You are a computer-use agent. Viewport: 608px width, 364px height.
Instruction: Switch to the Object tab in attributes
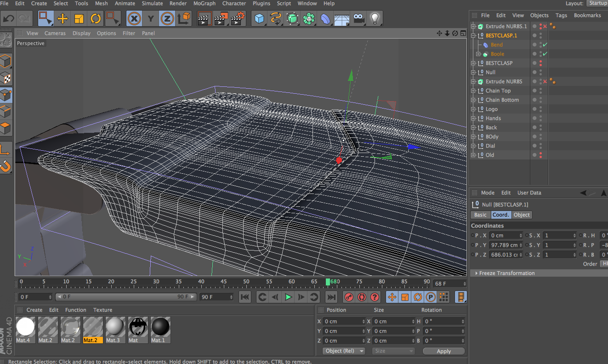pos(522,215)
